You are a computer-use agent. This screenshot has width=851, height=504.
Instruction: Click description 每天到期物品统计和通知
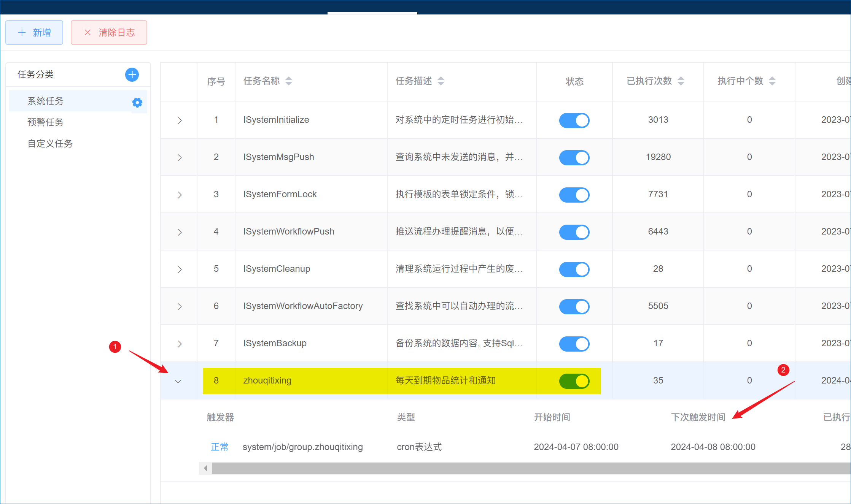(445, 380)
